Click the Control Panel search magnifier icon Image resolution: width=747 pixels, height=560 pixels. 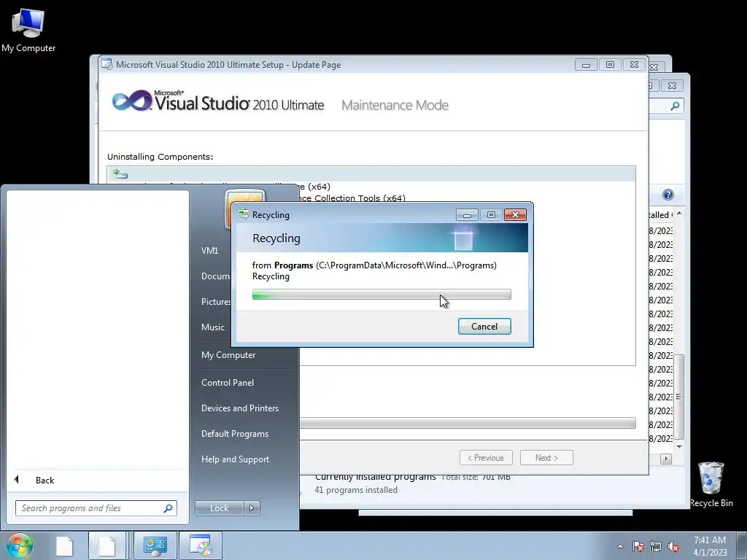coord(675,106)
